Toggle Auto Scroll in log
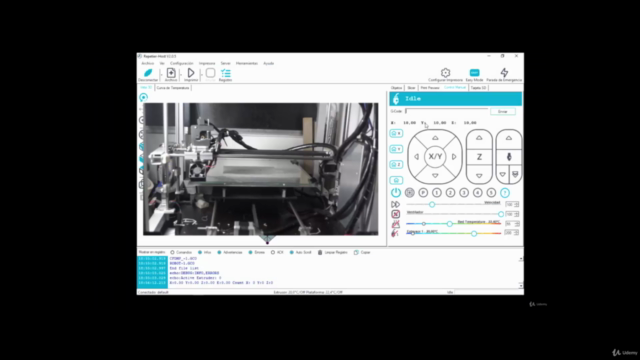 click(300, 252)
